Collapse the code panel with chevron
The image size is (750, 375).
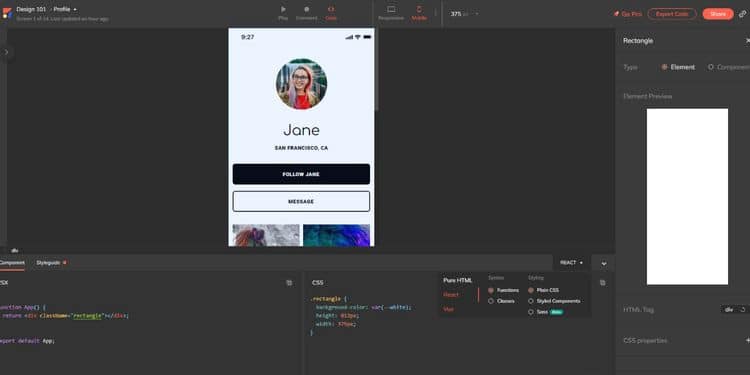(604, 264)
